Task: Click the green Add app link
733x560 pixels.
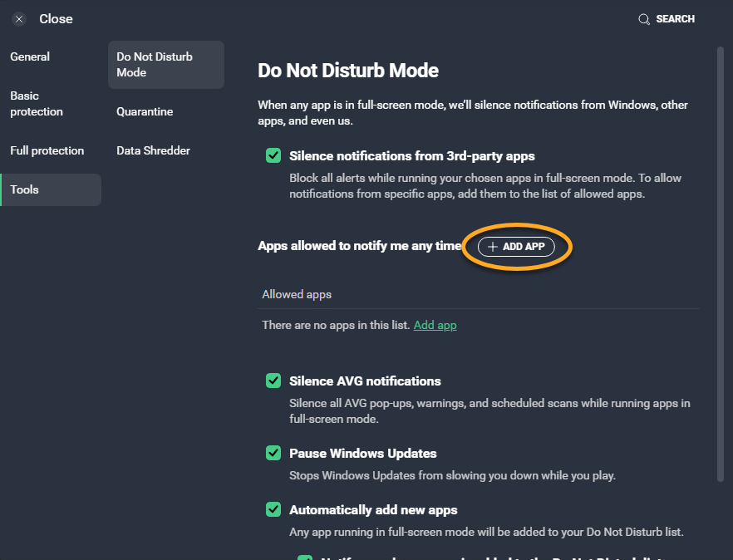Action: 435,325
